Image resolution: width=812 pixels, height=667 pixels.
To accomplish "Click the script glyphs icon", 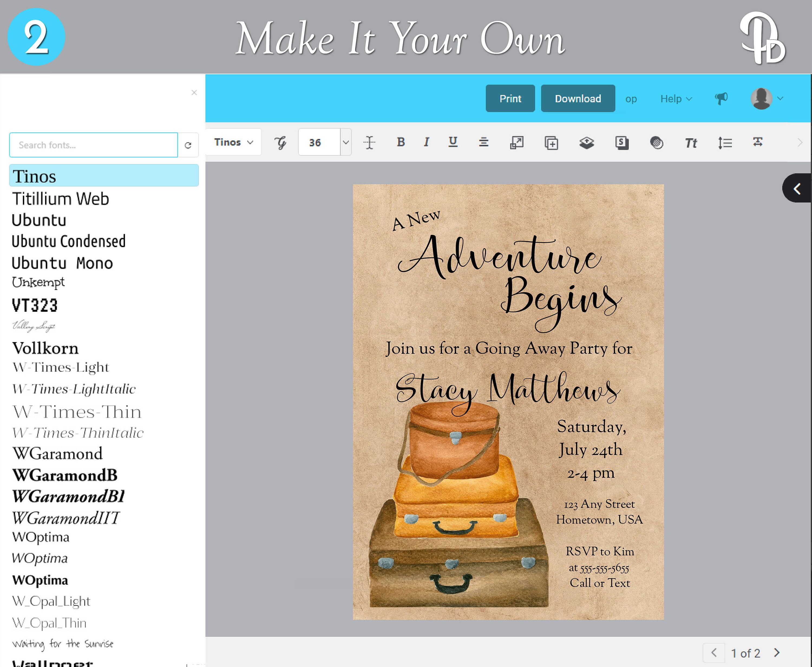I will [x=280, y=143].
